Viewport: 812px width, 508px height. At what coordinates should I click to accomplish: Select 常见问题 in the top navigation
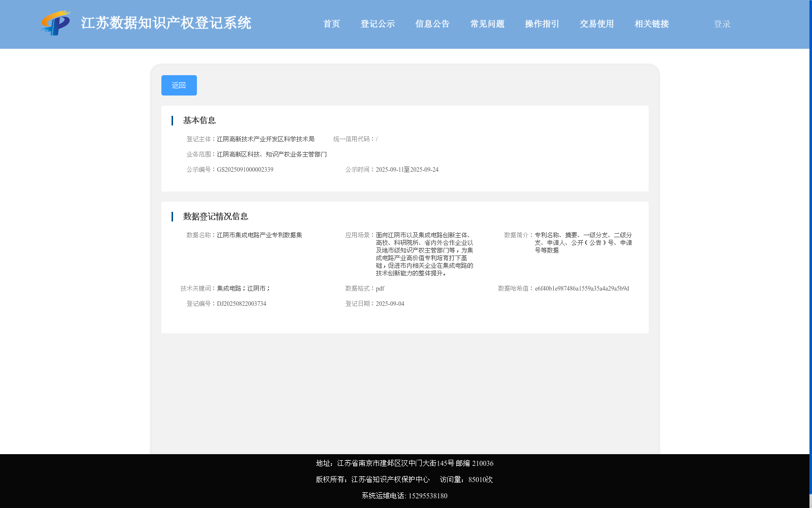point(487,24)
